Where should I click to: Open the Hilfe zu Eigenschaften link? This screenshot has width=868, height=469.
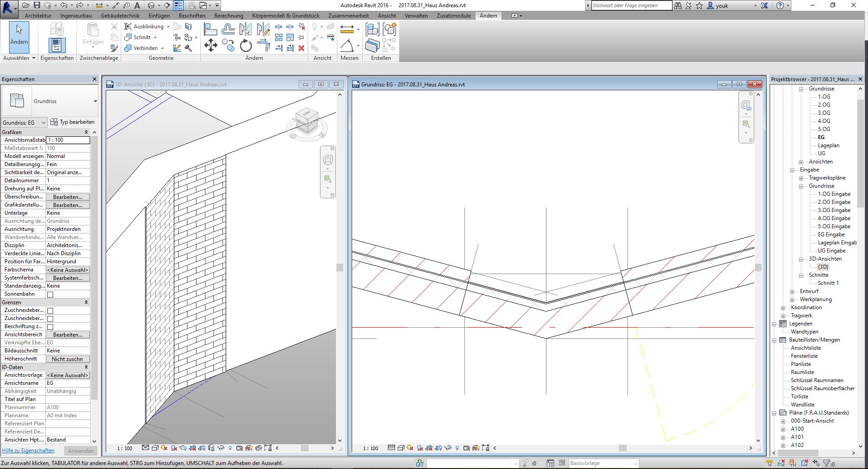coord(28,451)
